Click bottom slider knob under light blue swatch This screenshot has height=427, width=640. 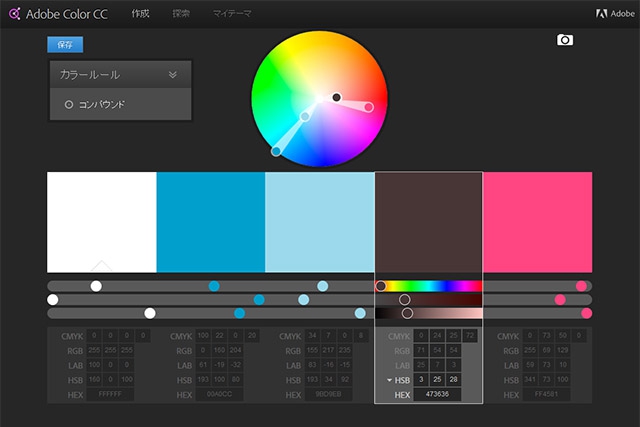pos(360,313)
